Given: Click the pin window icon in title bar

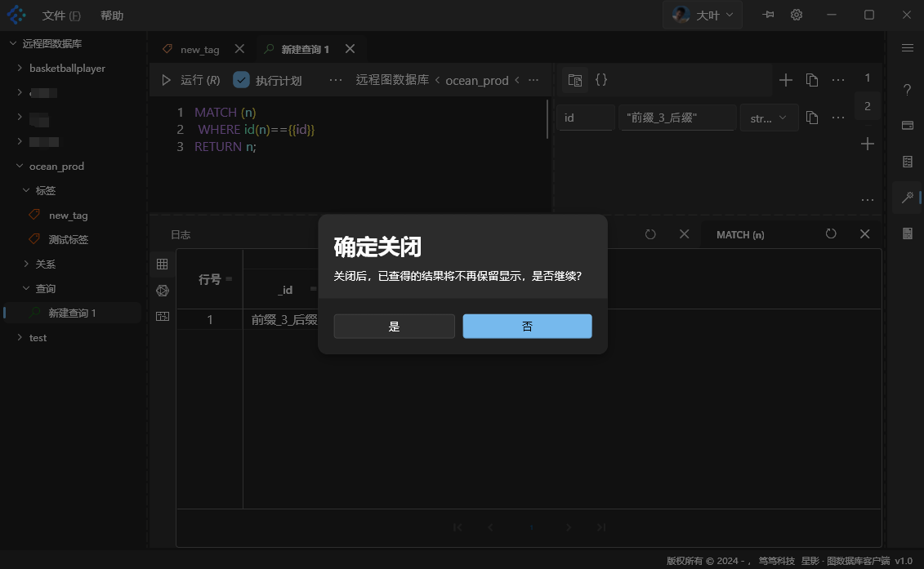Looking at the screenshot, I should pyautogui.click(x=768, y=15).
